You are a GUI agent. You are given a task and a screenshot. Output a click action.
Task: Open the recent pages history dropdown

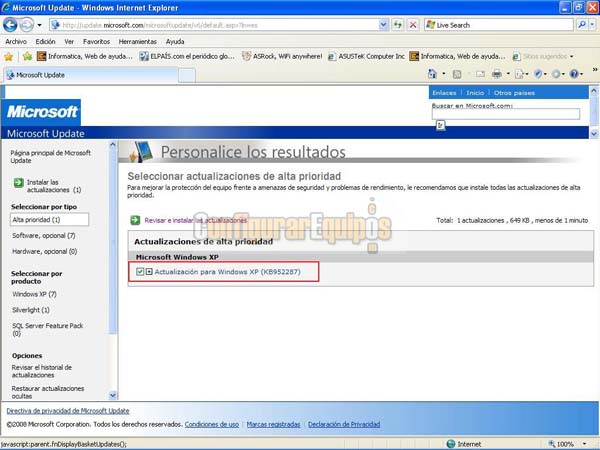click(x=39, y=25)
